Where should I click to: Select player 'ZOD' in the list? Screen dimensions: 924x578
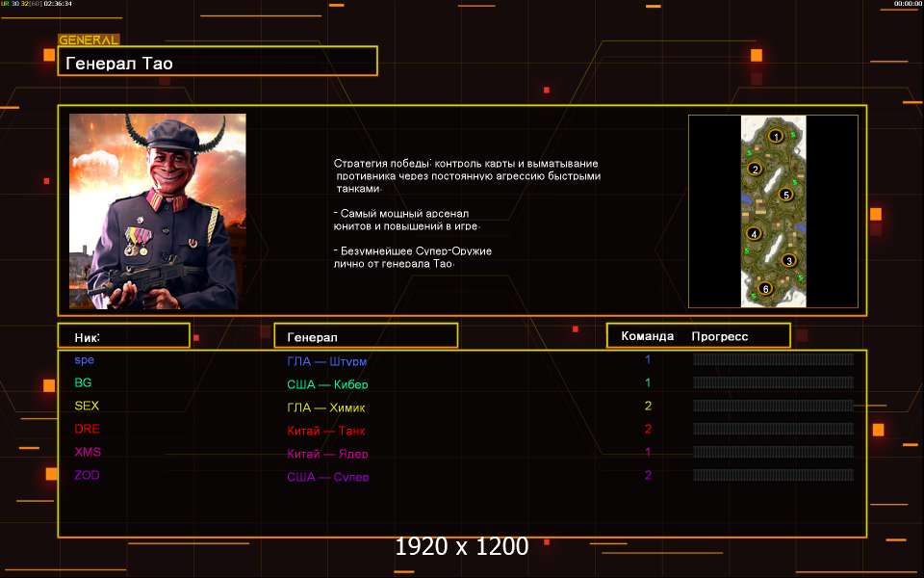pos(88,475)
